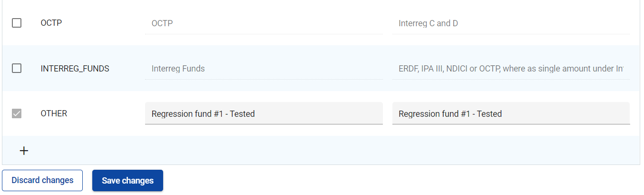Click the OCTP label beside its checkbox
The image size is (644, 195).
tap(51, 23)
